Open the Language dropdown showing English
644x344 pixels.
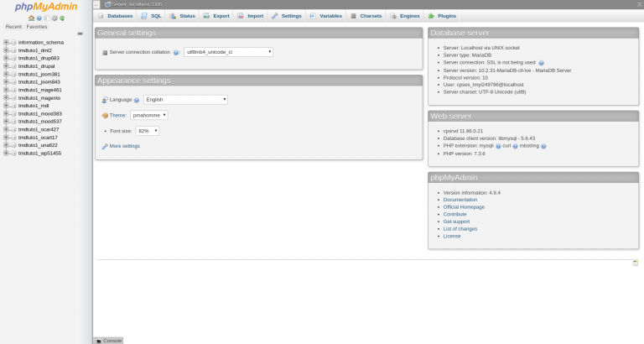[x=185, y=99]
